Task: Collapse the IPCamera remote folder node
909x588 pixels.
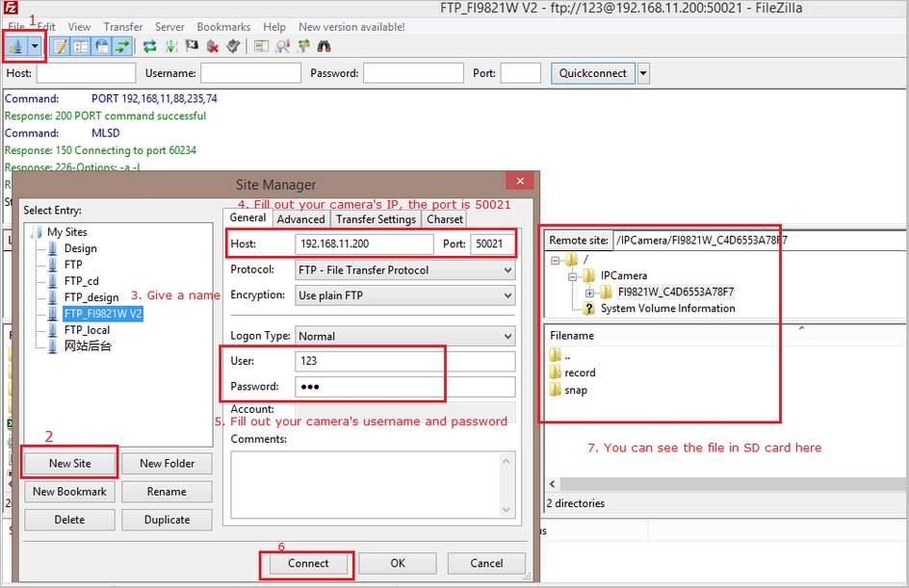Action: tap(572, 277)
